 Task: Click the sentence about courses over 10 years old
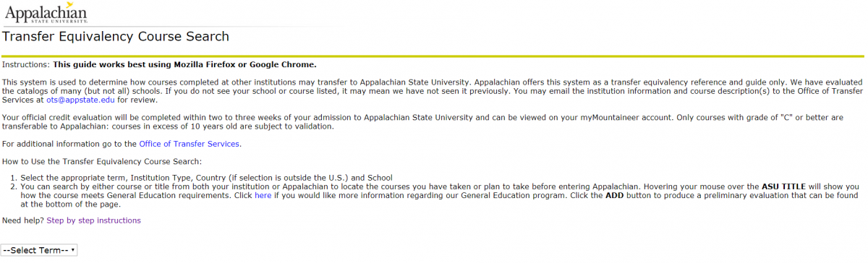[x=222, y=126]
